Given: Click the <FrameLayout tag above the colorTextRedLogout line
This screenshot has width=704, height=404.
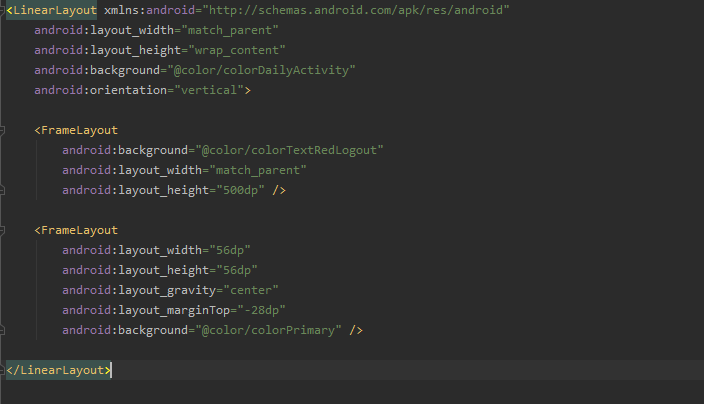Looking at the screenshot, I should tap(76, 131).
